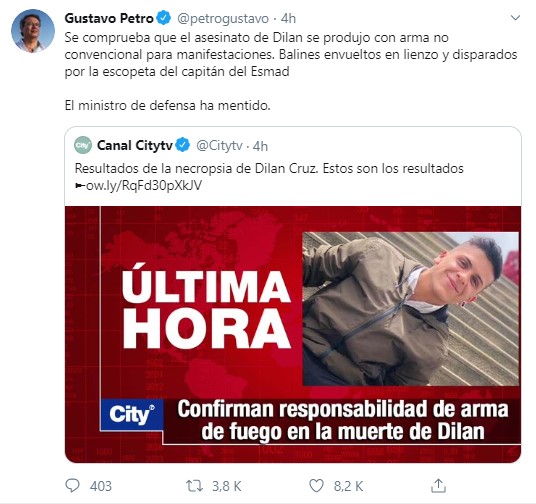Open the ÚLTIMA HORA news image

(293, 334)
